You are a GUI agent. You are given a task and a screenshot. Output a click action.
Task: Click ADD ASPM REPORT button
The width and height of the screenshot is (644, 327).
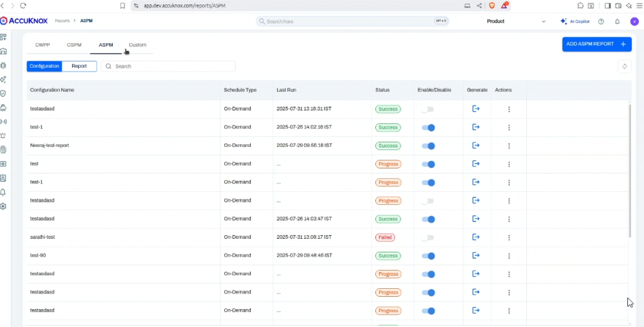point(597,44)
